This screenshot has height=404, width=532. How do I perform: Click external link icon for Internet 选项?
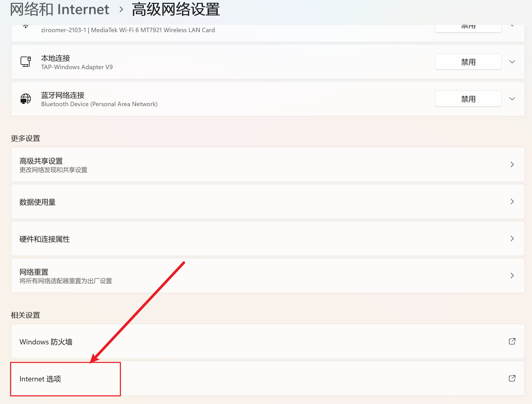tap(512, 378)
